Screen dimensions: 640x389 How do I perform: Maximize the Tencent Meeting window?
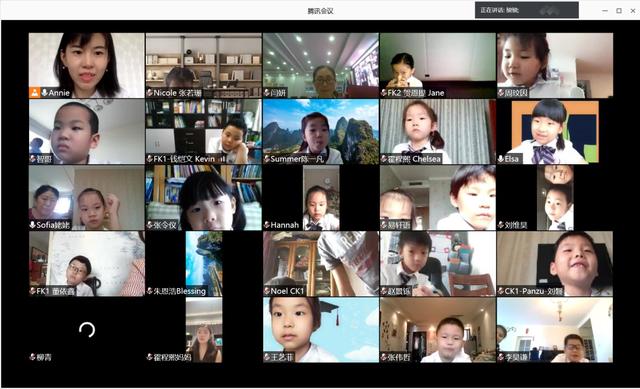point(619,11)
